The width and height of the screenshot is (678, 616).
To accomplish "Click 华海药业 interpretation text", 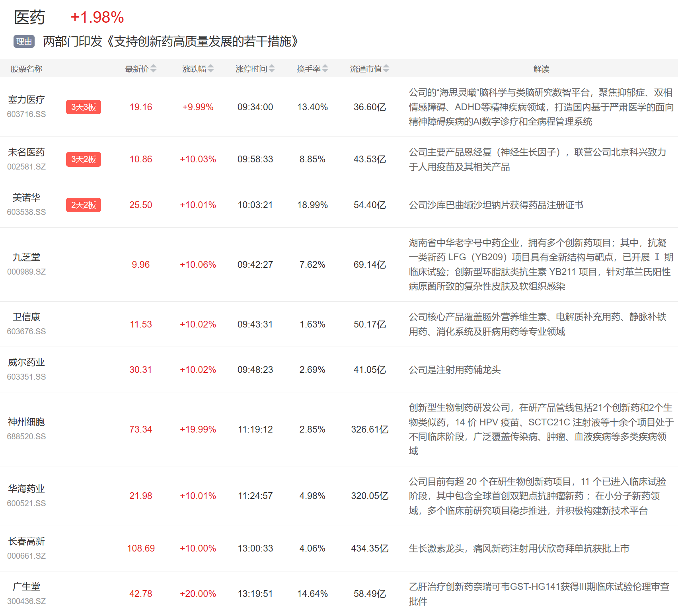I will (x=537, y=496).
